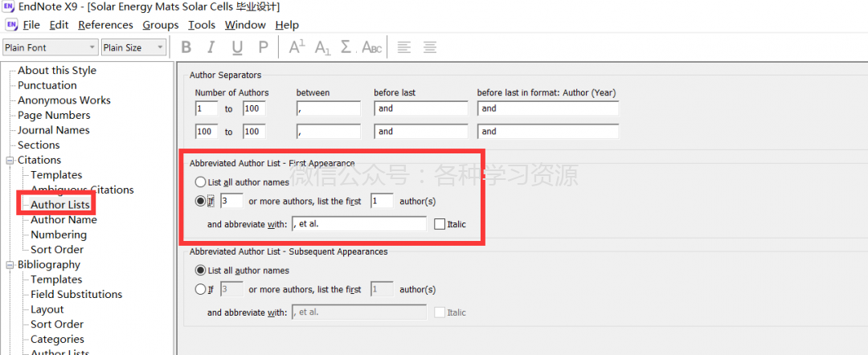Viewport: 868px width, 355px height.
Task: Open the Plain Font dropdown
Action: pos(50,47)
